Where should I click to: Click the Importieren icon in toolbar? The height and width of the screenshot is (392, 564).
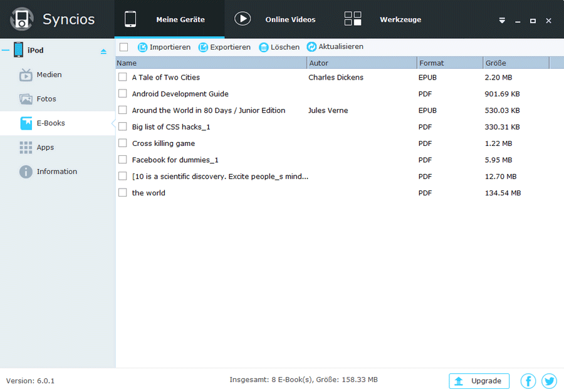click(x=143, y=47)
